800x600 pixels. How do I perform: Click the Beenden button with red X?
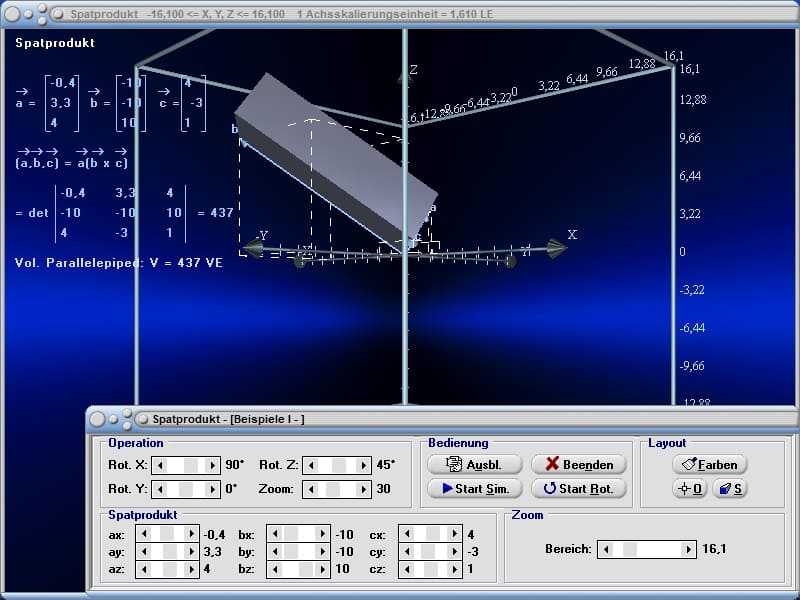pos(579,464)
